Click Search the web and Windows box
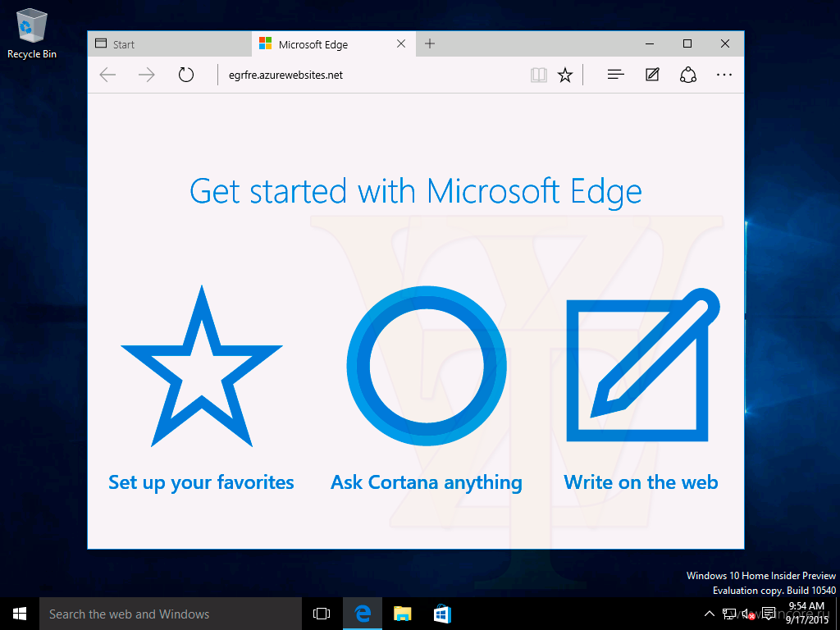Image resolution: width=840 pixels, height=630 pixels. click(x=171, y=614)
